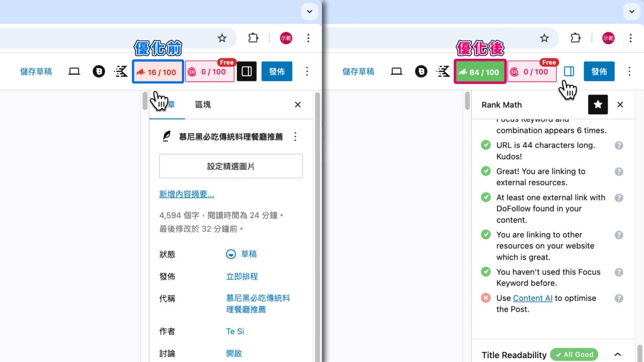Image resolution: width=644 pixels, height=362 pixels.
Task: Toggle discussion setting via 開啟 option
Action: (234, 353)
